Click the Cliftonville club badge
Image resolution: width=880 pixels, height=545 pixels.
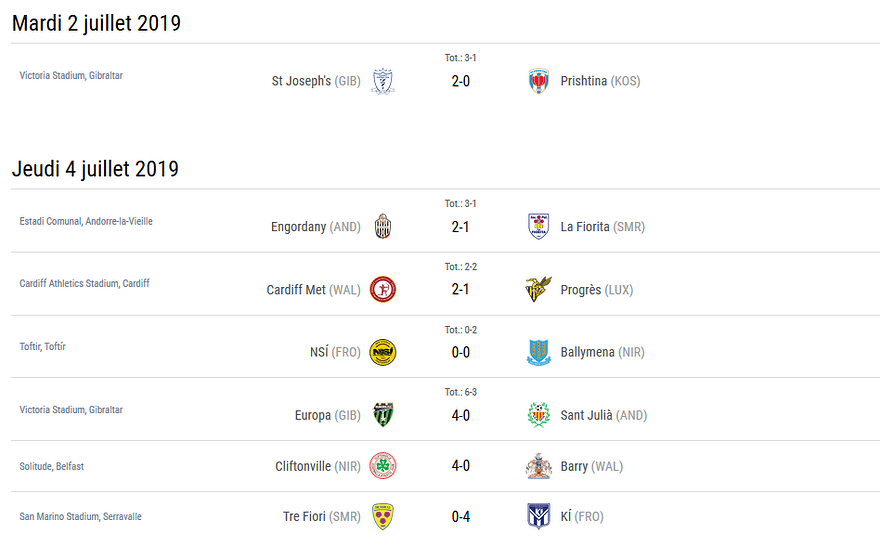click(x=382, y=466)
